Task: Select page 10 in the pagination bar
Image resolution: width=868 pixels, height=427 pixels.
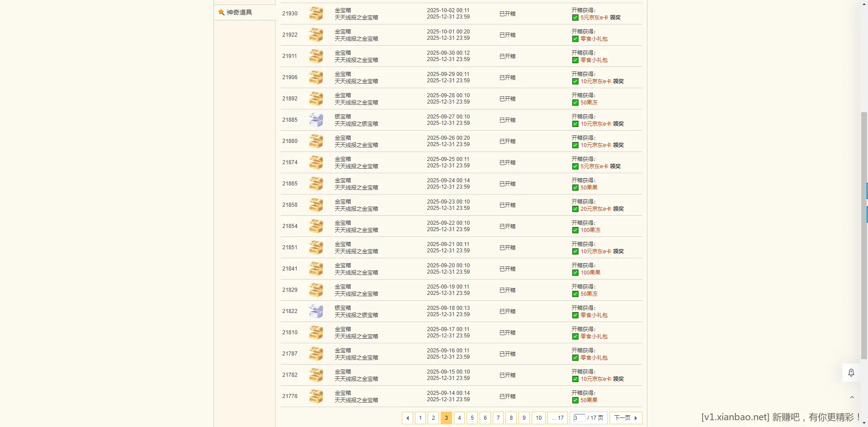Action: pyautogui.click(x=538, y=418)
